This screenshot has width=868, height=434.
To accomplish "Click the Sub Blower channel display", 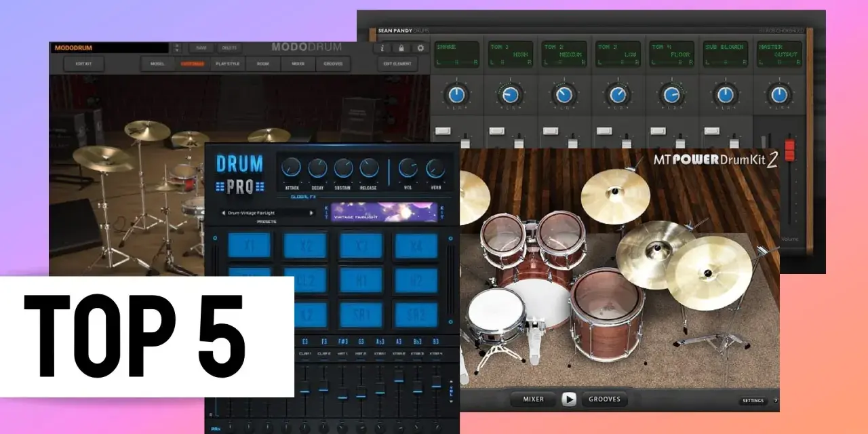I will [725, 54].
